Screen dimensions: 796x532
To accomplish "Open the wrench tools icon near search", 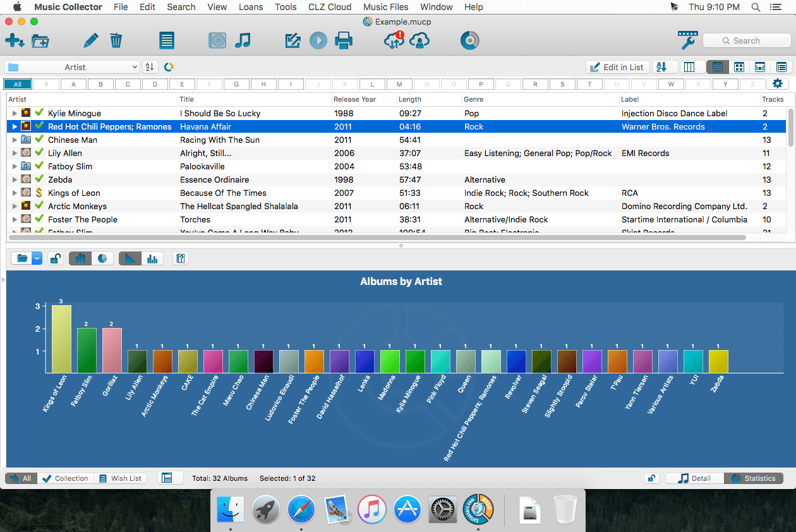I will coord(687,40).
